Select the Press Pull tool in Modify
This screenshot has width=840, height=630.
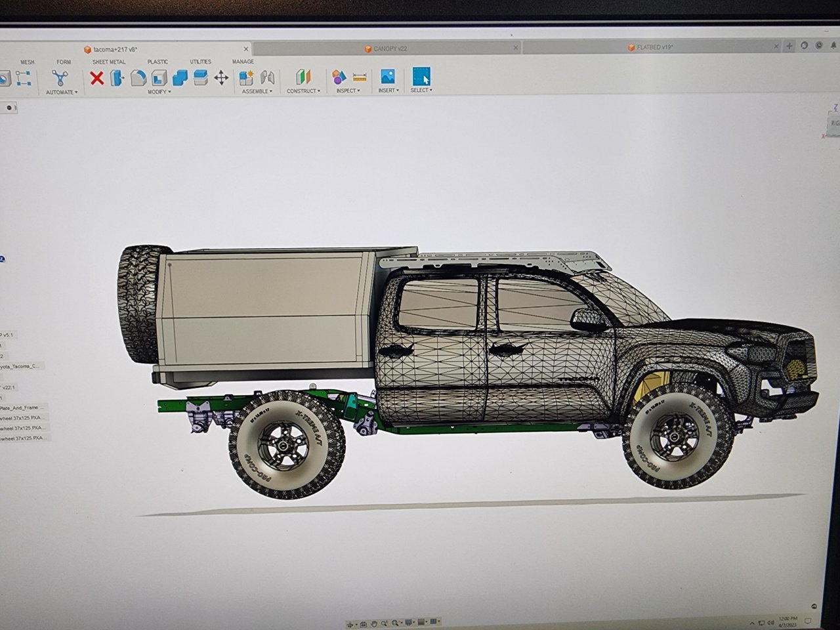(117, 78)
